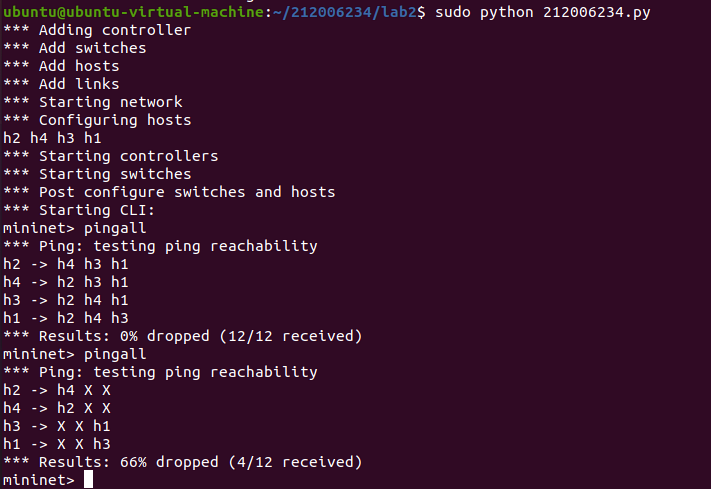Click the "66% dropped (4/12 received)" results line

click(182, 462)
